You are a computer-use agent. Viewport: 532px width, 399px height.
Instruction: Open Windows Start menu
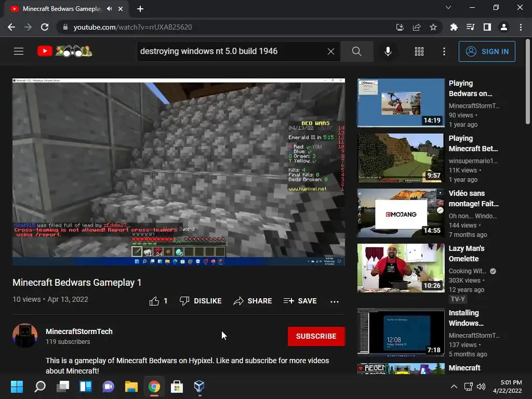[x=17, y=387]
